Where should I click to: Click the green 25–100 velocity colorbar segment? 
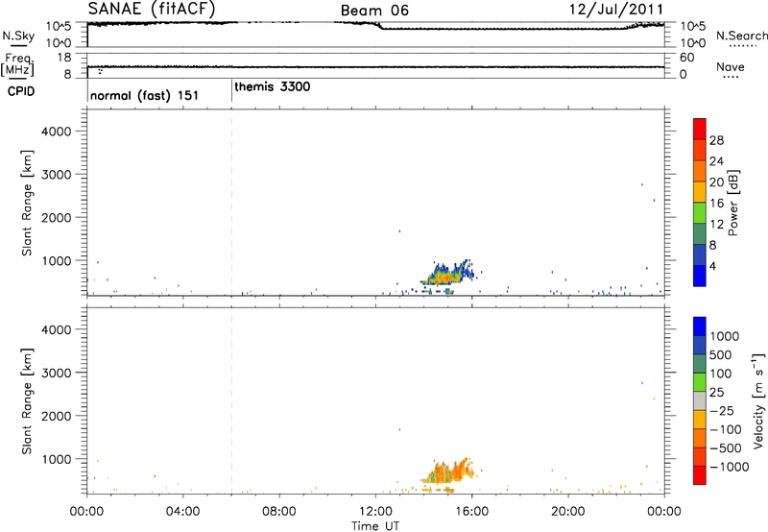click(x=700, y=382)
